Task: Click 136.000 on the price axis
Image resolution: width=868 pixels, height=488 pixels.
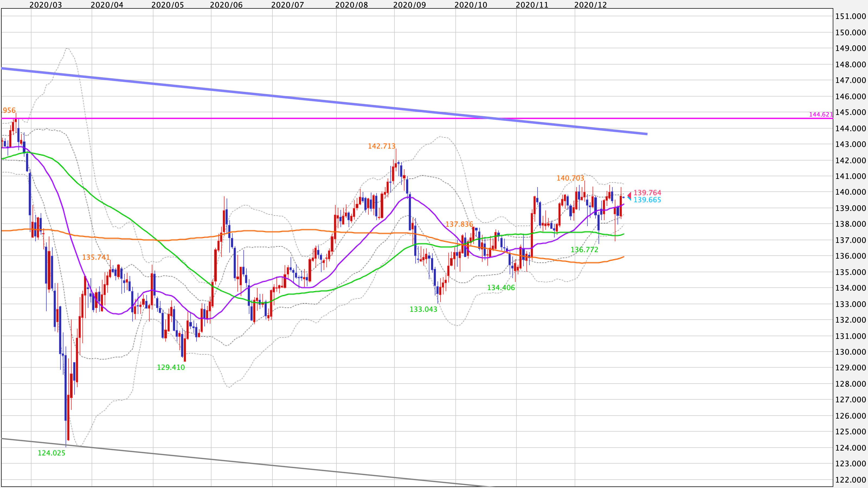Action: point(850,256)
